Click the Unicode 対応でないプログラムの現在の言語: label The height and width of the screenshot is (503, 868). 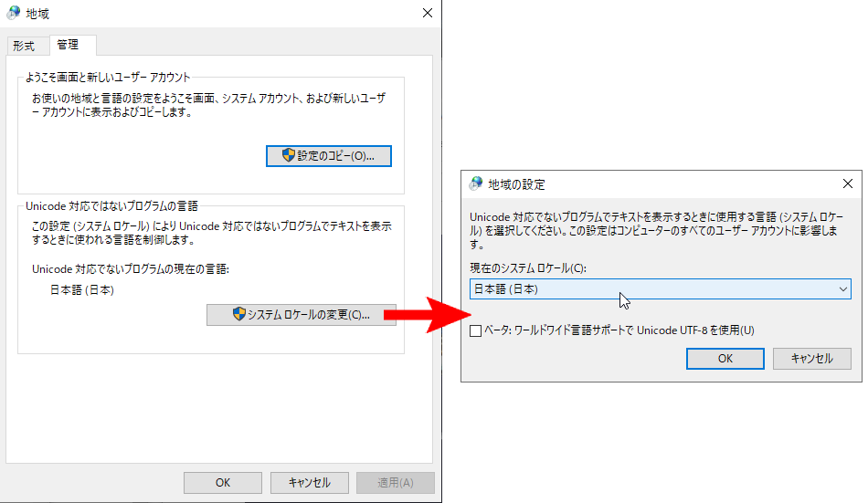(x=131, y=269)
